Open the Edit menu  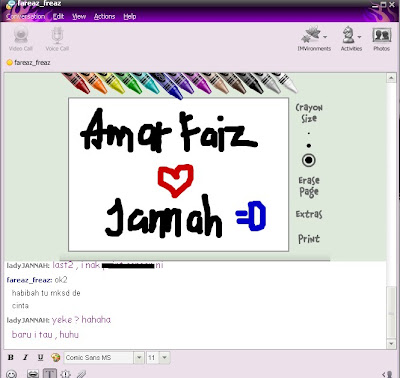pos(58,16)
